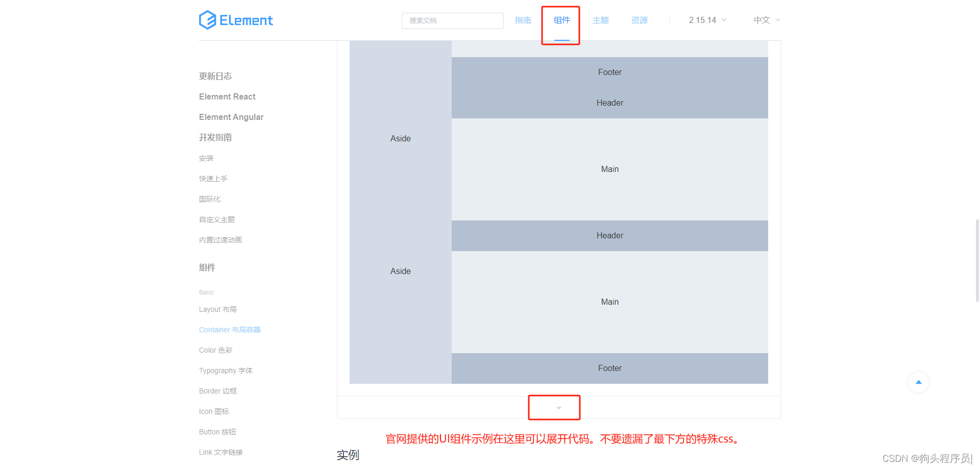Viewport: 980px width, 469px height.
Task: Open the 2.15.14 version dropdown
Action: click(707, 20)
